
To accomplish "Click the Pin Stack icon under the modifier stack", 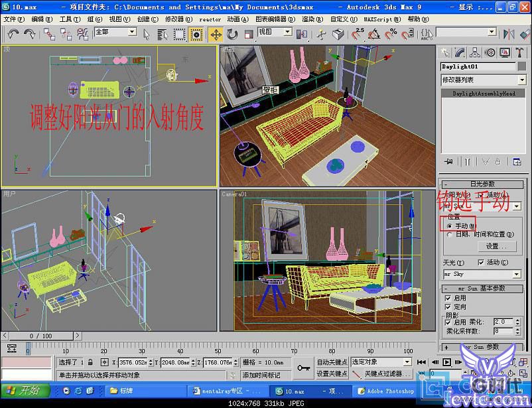I will [x=448, y=162].
